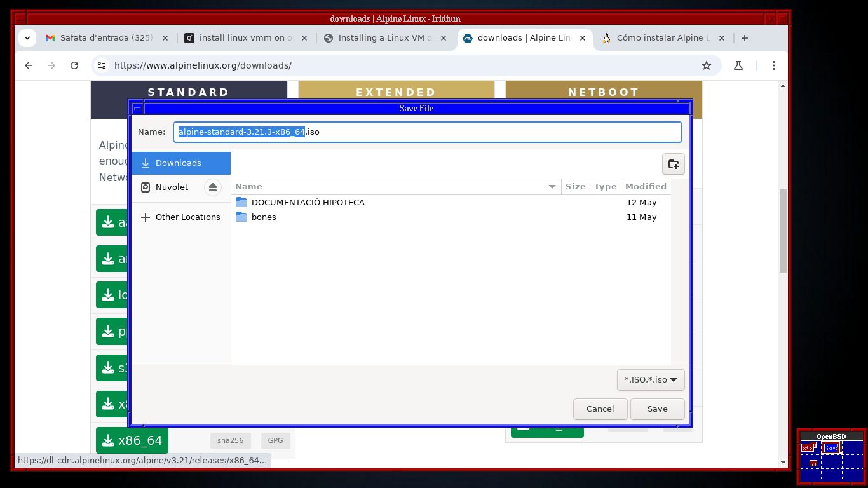The width and height of the screenshot is (868, 488).
Task: Click the DOCUMENTACIÓ HIPOTECA folder icon
Action: (241, 202)
